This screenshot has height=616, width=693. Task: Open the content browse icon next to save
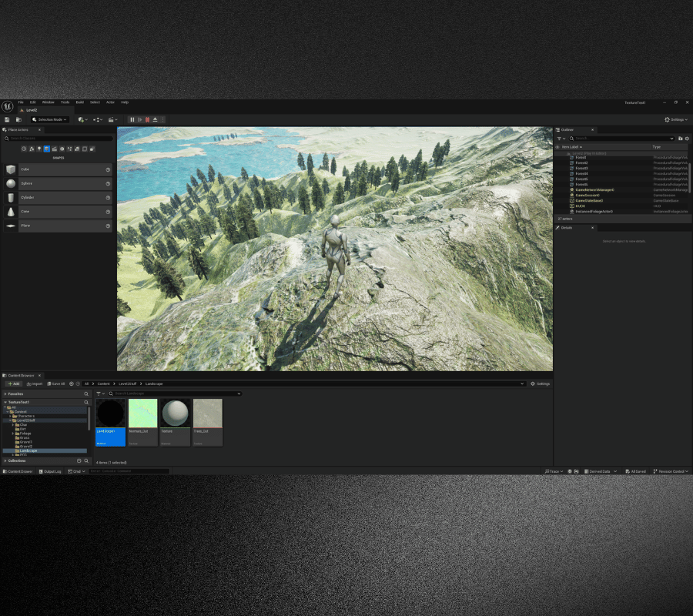tap(18, 119)
